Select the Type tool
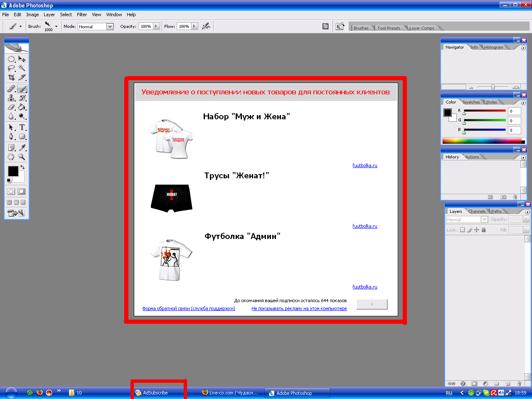The height and width of the screenshot is (399, 532). (22, 127)
